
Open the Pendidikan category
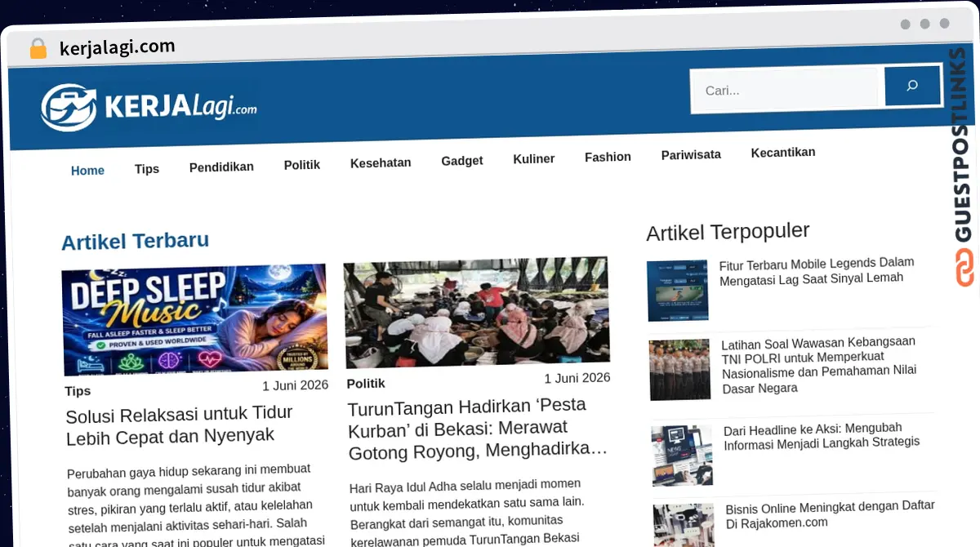click(221, 167)
